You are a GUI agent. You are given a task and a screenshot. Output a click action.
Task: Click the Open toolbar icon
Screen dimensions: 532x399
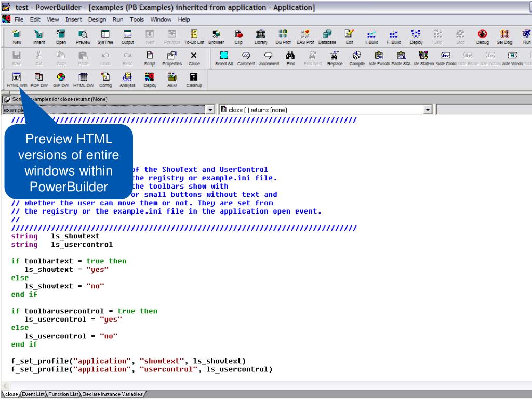[x=61, y=37]
